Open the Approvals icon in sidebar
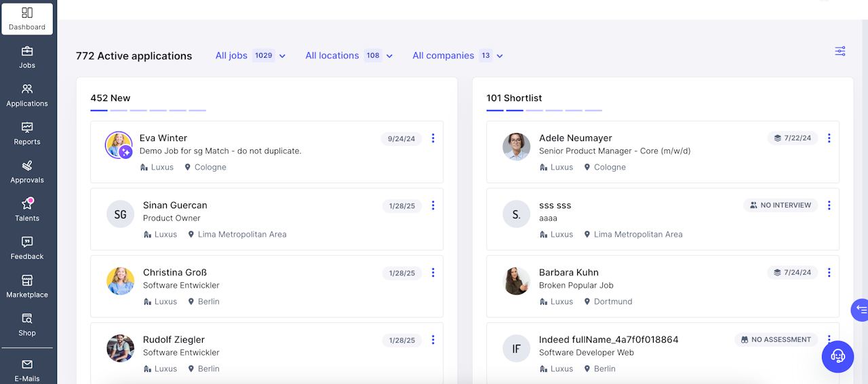 27,166
